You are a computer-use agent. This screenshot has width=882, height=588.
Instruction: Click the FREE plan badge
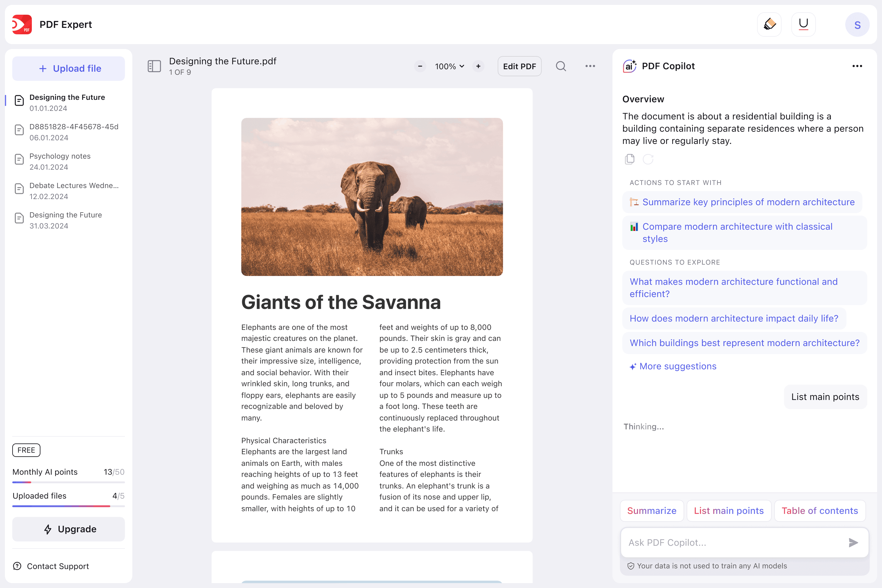[26, 450]
